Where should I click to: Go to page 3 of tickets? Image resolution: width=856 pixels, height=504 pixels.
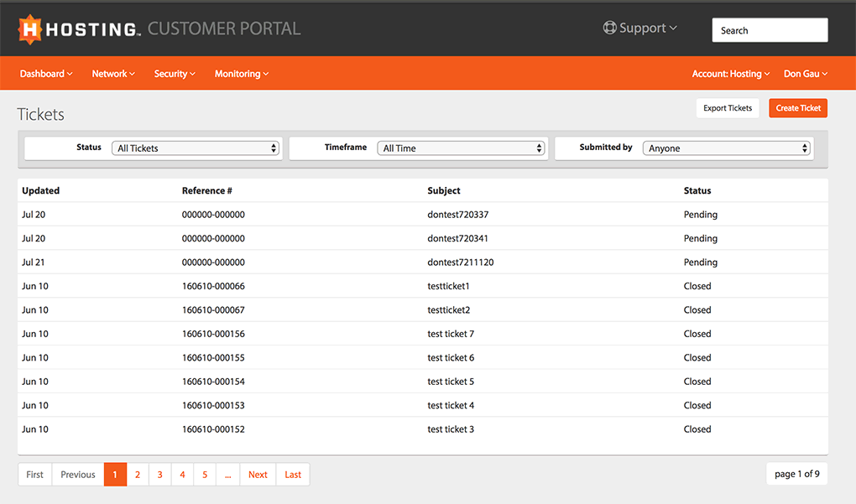coord(159,475)
